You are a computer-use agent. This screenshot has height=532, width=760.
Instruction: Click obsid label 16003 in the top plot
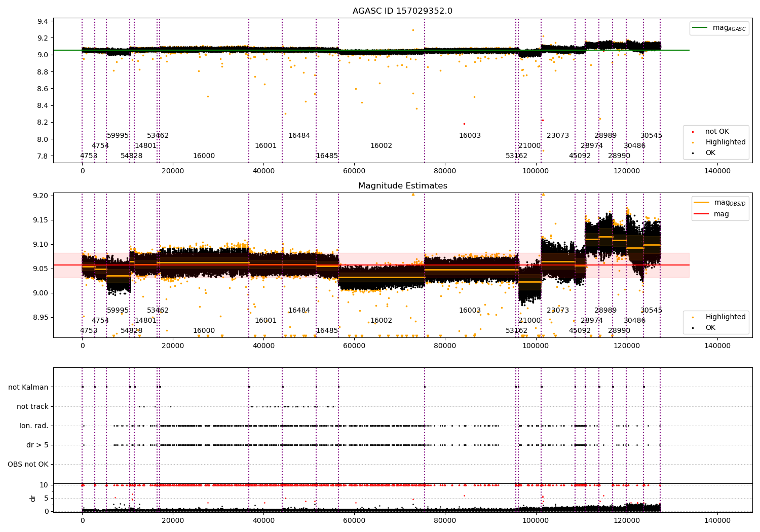pyautogui.click(x=470, y=136)
